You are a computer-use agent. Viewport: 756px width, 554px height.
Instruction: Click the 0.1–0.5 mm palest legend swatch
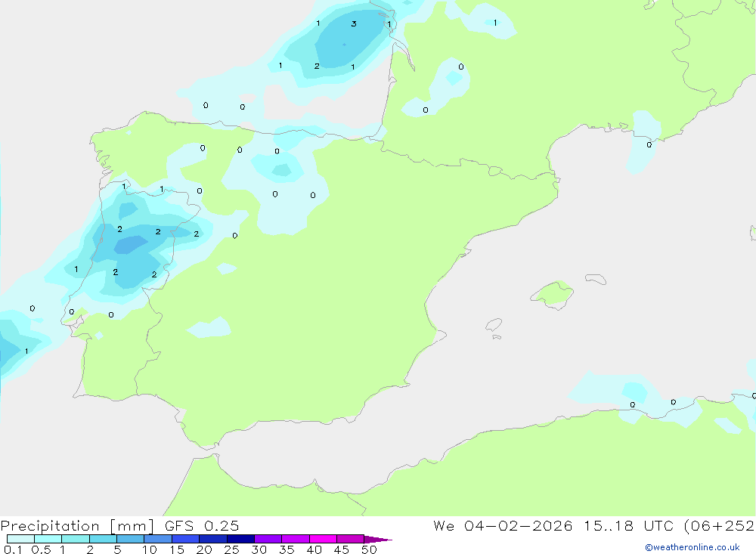20,539
